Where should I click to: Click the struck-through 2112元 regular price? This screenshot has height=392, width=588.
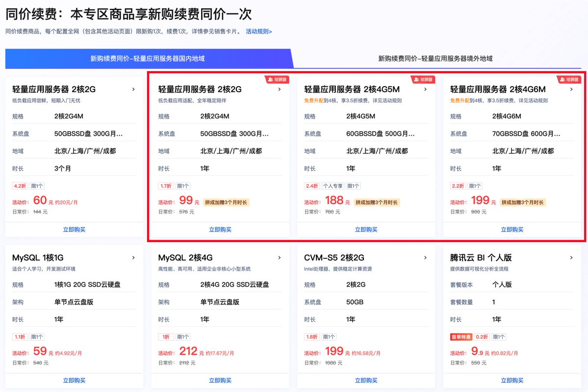point(187,363)
